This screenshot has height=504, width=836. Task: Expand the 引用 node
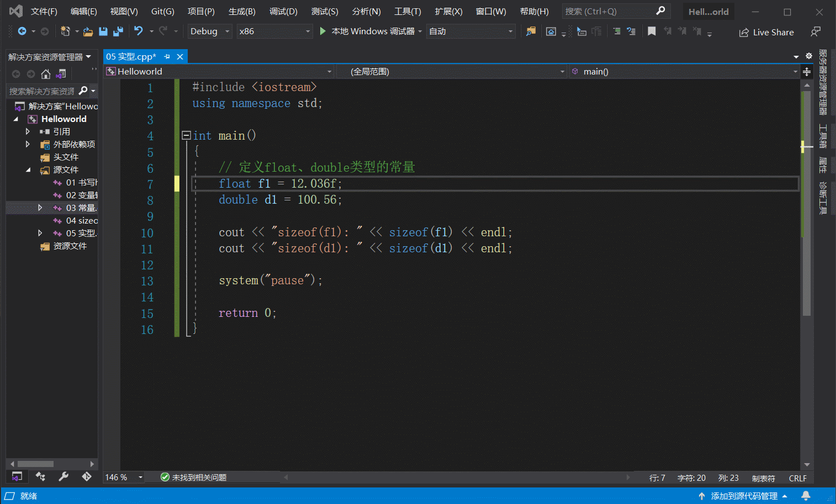pos(28,131)
